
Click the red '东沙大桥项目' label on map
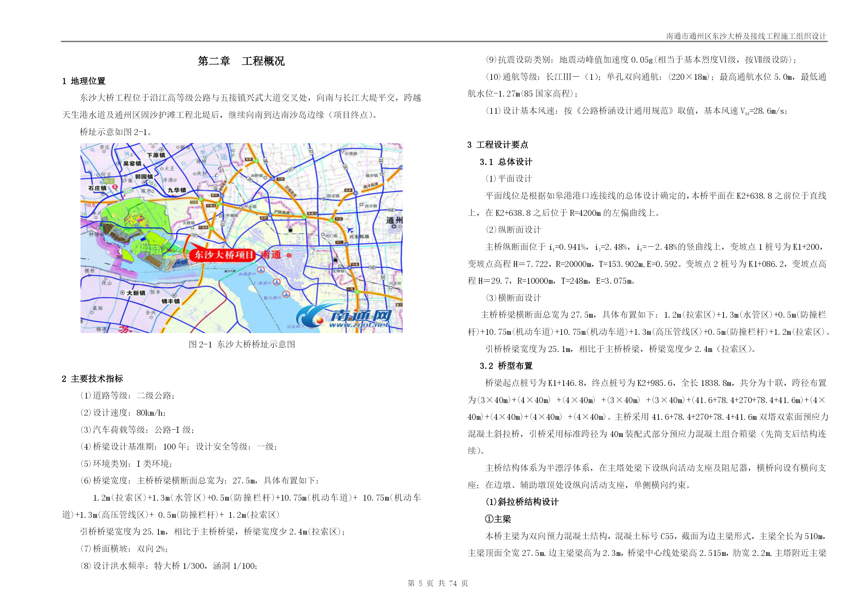coord(224,255)
